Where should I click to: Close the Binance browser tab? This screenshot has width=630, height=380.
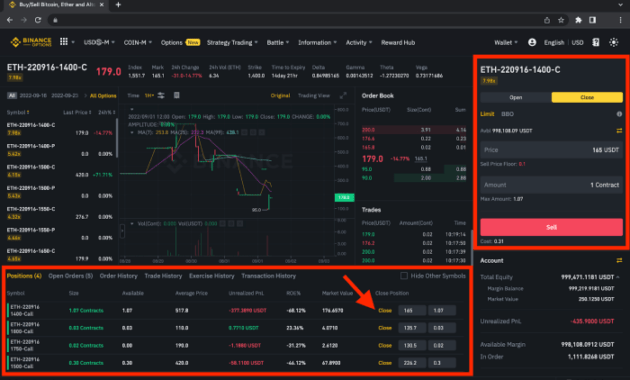click(102, 5)
